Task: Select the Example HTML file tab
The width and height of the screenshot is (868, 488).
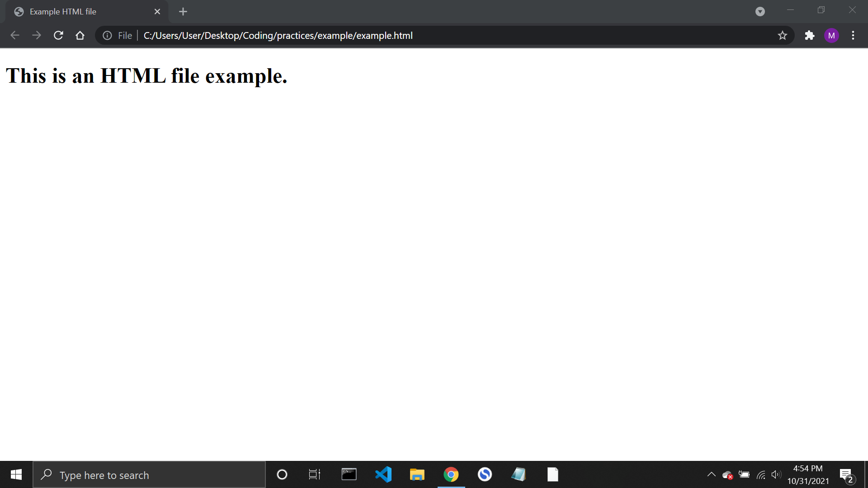Action: coord(84,11)
